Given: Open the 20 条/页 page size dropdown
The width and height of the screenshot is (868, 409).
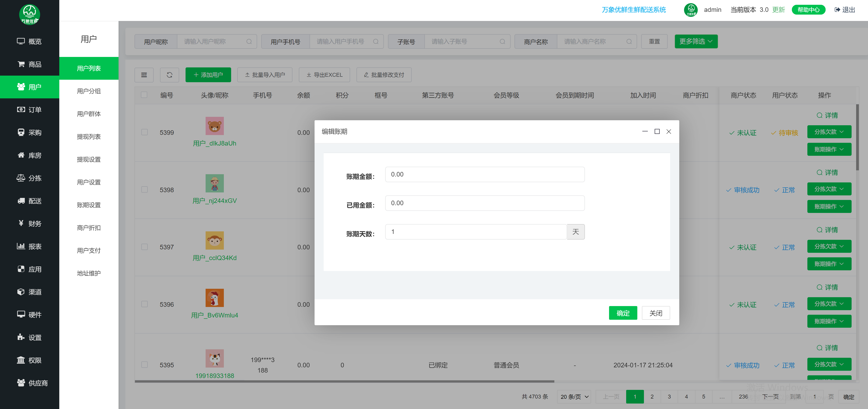Looking at the screenshot, I should pos(573,396).
